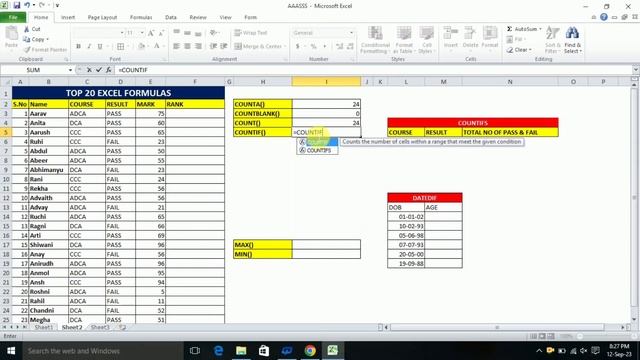
Task: Click the Insert cells button
Action: [x=451, y=38]
